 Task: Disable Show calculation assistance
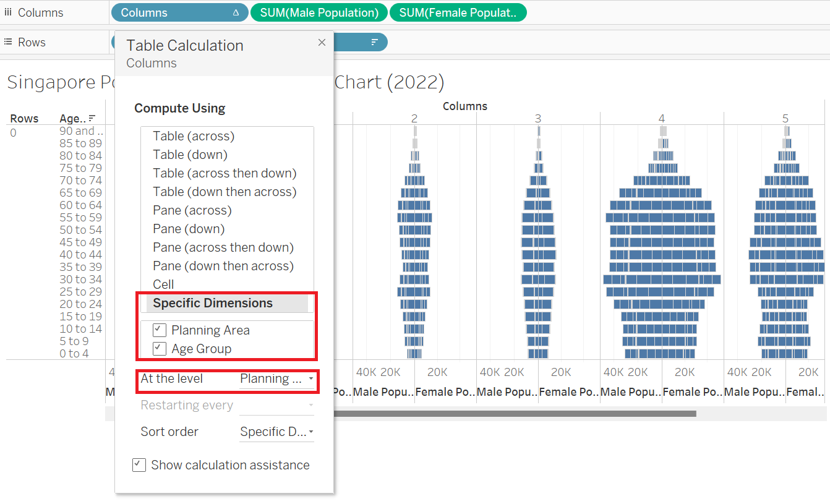pos(139,465)
